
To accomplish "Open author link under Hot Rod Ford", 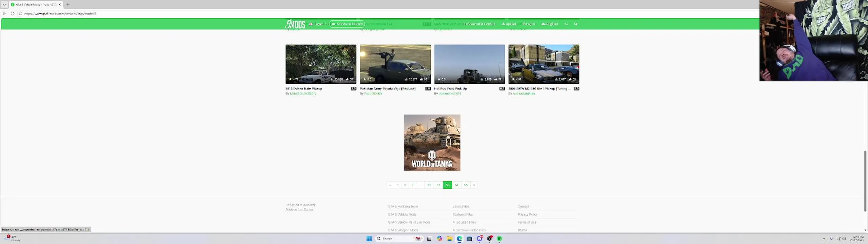I will pyautogui.click(x=450, y=94).
